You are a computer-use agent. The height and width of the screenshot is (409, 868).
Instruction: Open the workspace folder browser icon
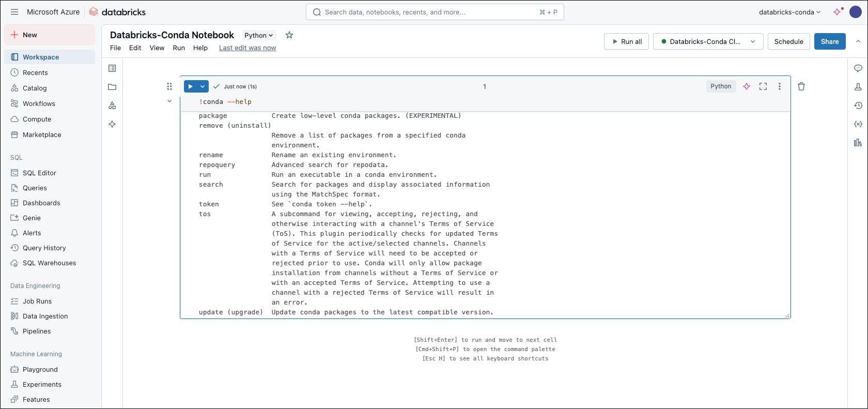click(x=112, y=87)
